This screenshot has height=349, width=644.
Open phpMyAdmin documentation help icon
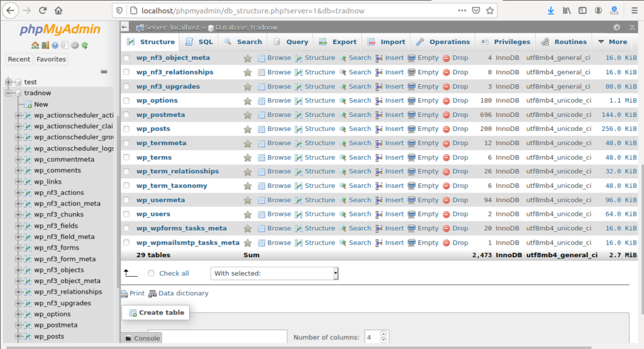(55, 45)
